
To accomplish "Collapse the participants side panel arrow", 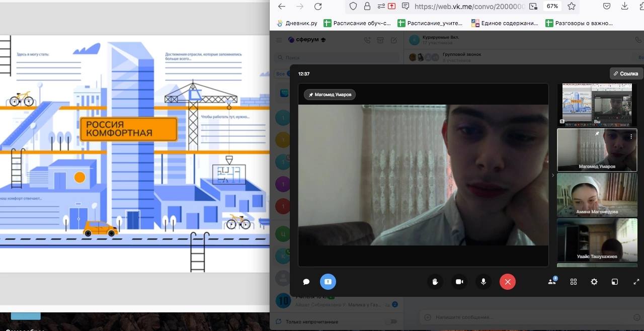I will point(553,175).
